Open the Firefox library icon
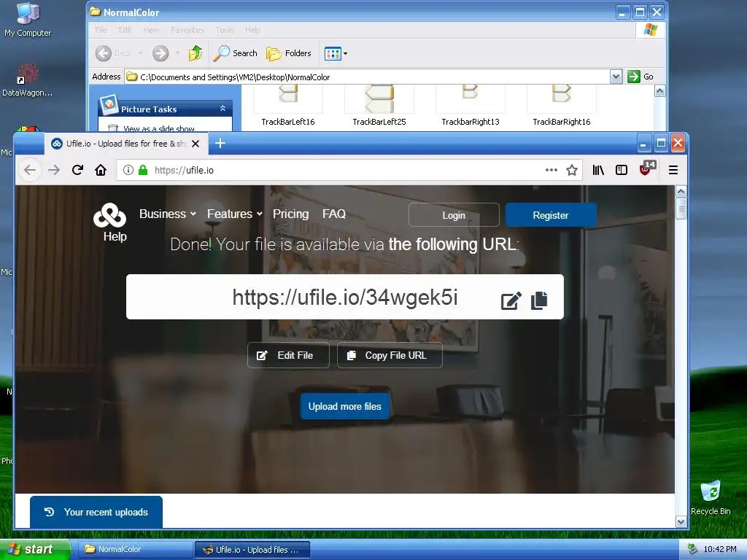 point(598,170)
